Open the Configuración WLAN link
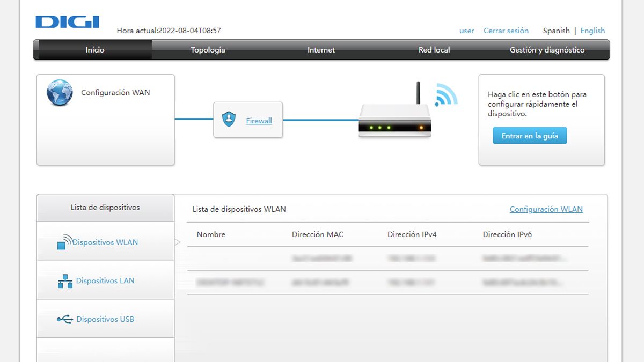This screenshot has width=644, height=362. click(546, 209)
